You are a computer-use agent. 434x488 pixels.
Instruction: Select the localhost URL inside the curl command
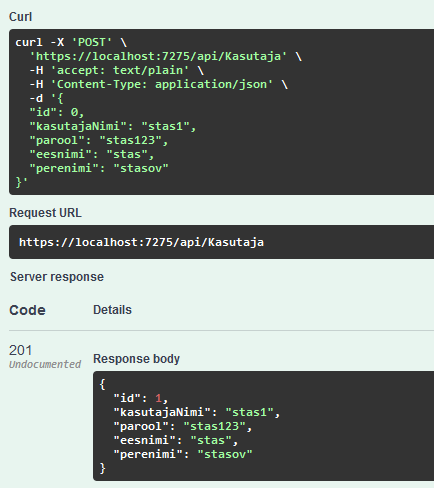pos(158,56)
